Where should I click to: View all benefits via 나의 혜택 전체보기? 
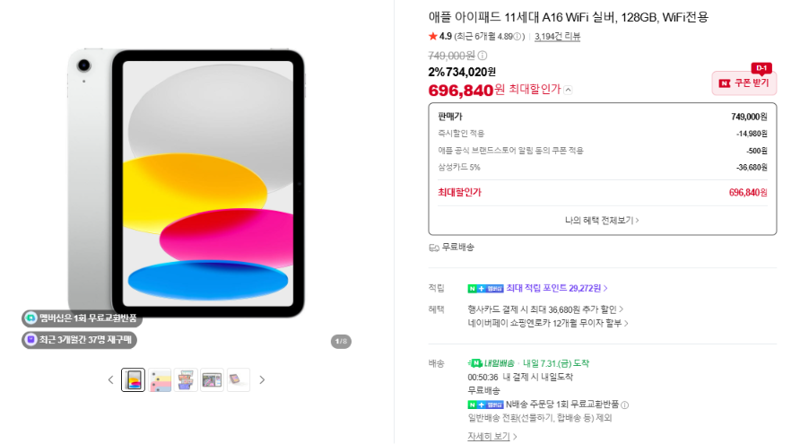602,220
